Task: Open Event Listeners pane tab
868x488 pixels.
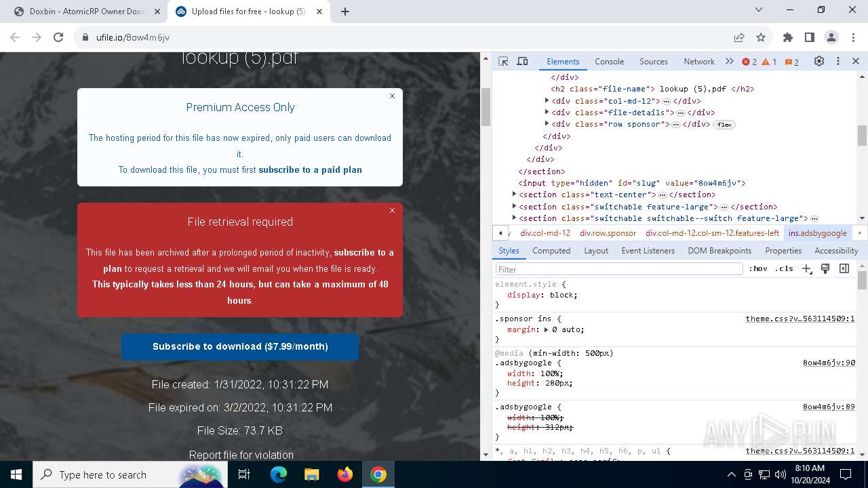Action: (648, 250)
